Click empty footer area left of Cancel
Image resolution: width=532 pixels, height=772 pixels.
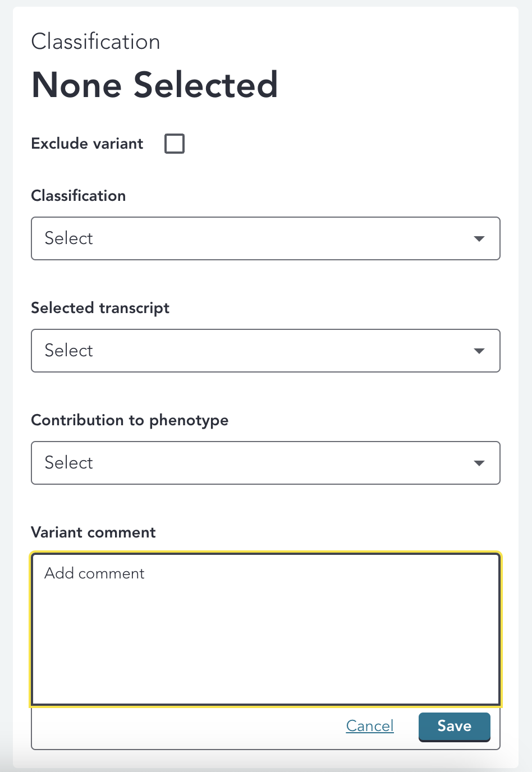click(189, 727)
